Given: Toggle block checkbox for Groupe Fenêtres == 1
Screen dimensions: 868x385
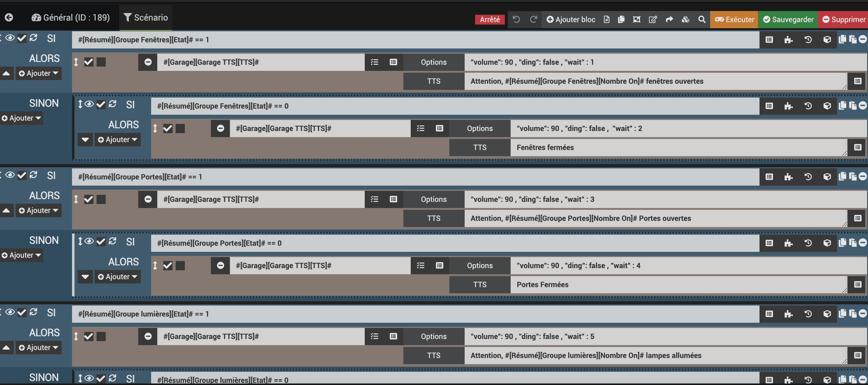Looking at the screenshot, I should point(22,38).
